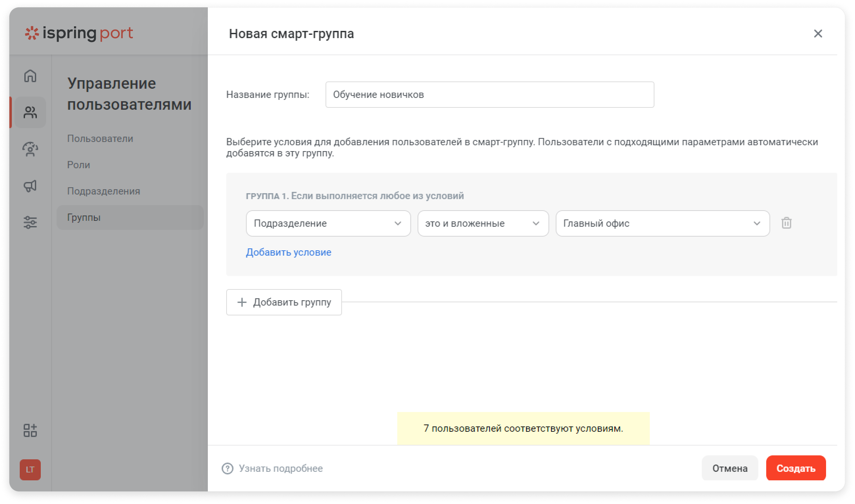Open the sliders settings icon
Screen dimensions: 855x504
pyautogui.click(x=30, y=222)
